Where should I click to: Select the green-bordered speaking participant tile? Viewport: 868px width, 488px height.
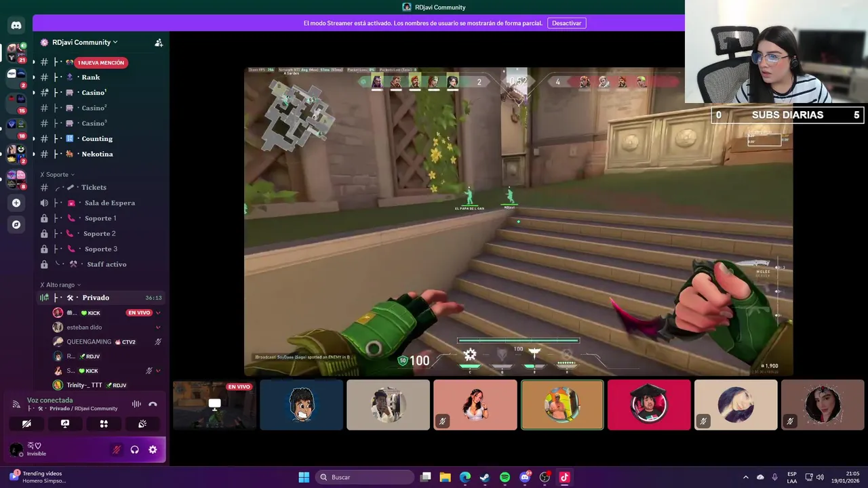point(562,405)
